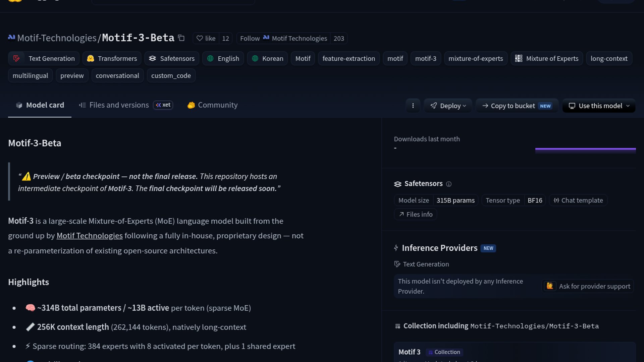Expand the Use this model dropdown

[599, 106]
